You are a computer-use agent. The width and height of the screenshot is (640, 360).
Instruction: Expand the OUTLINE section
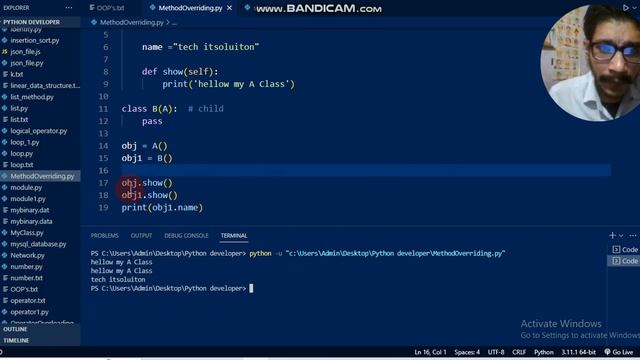[x=15, y=329]
